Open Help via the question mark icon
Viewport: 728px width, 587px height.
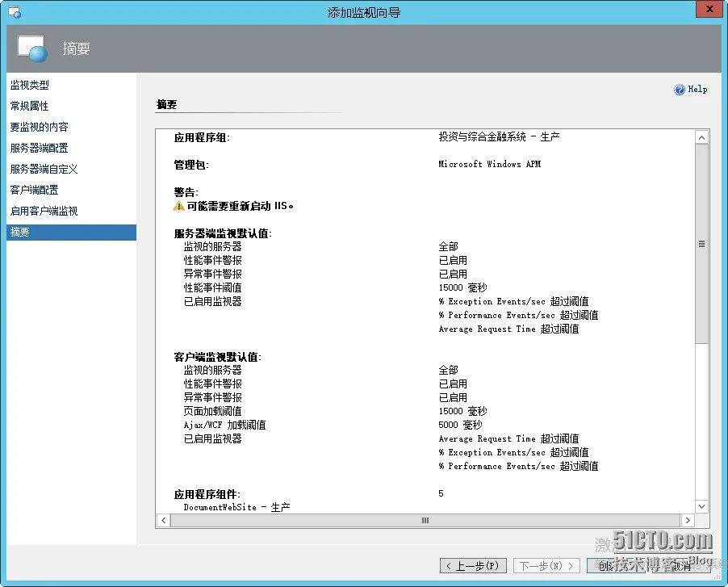pos(680,90)
